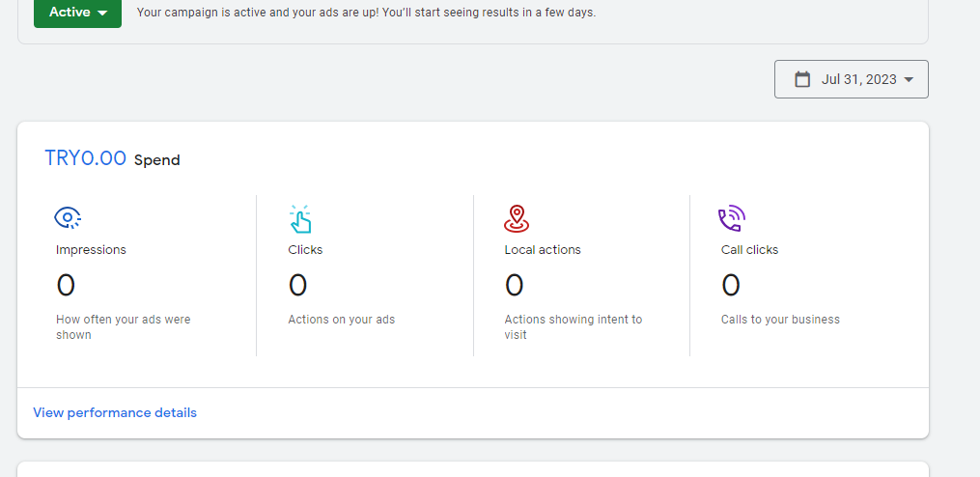
Task: Click the Call clicks metric label
Action: click(750, 249)
